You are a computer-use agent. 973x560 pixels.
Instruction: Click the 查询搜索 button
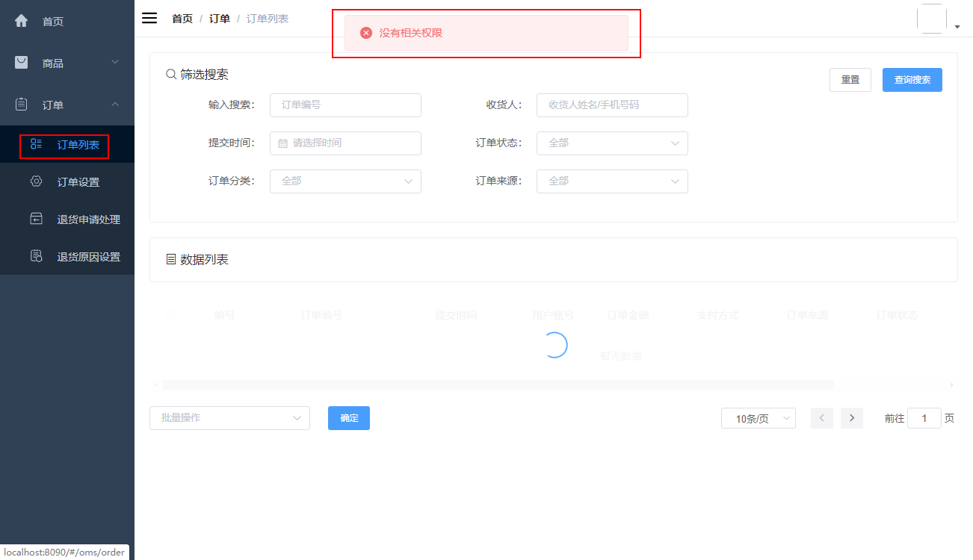click(912, 80)
